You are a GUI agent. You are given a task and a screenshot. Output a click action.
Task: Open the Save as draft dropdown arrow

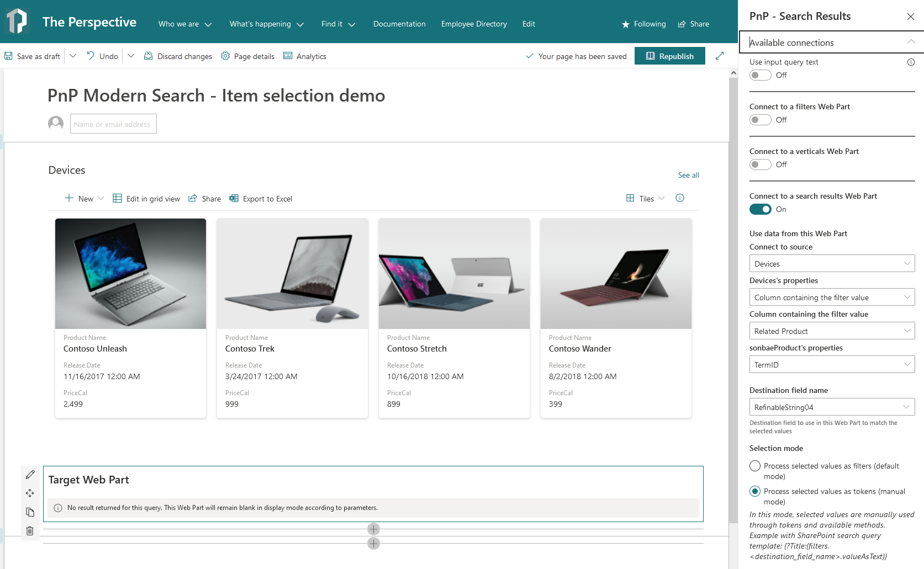click(x=73, y=56)
